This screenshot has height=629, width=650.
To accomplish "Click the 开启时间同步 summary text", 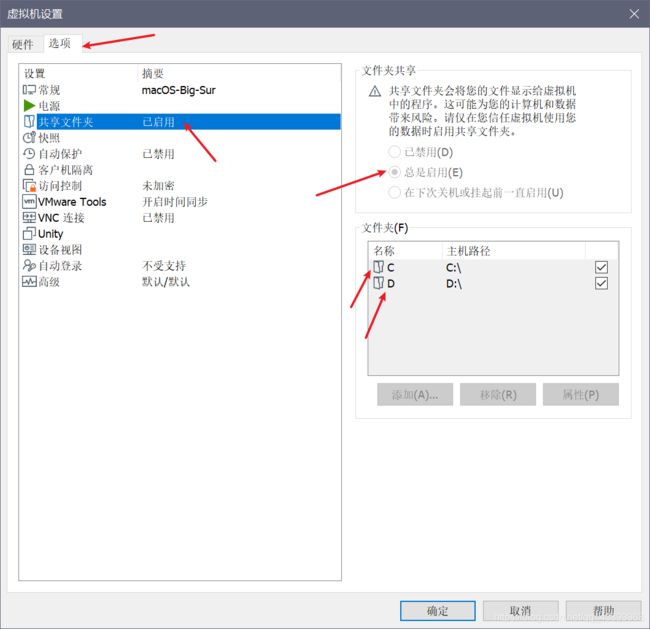I will (x=175, y=202).
